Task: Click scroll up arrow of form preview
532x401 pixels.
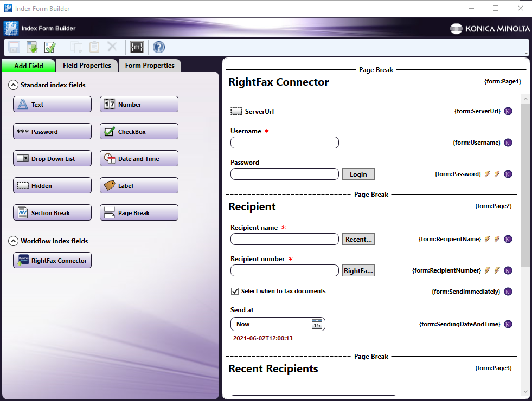Action: click(525, 99)
